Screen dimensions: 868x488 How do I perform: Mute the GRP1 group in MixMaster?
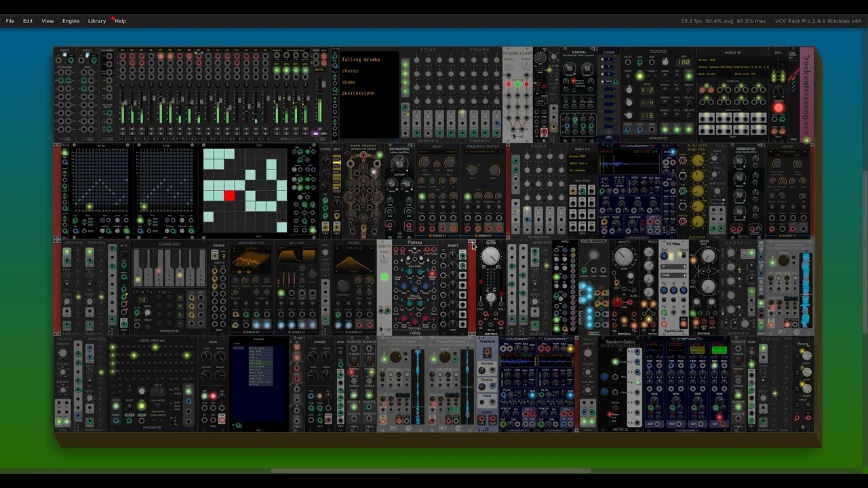pos(276,128)
